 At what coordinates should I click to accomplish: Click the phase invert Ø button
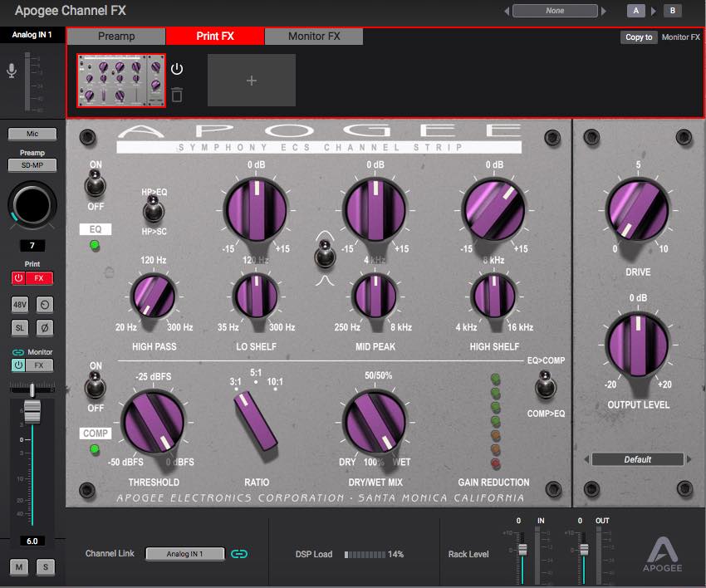[46, 328]
